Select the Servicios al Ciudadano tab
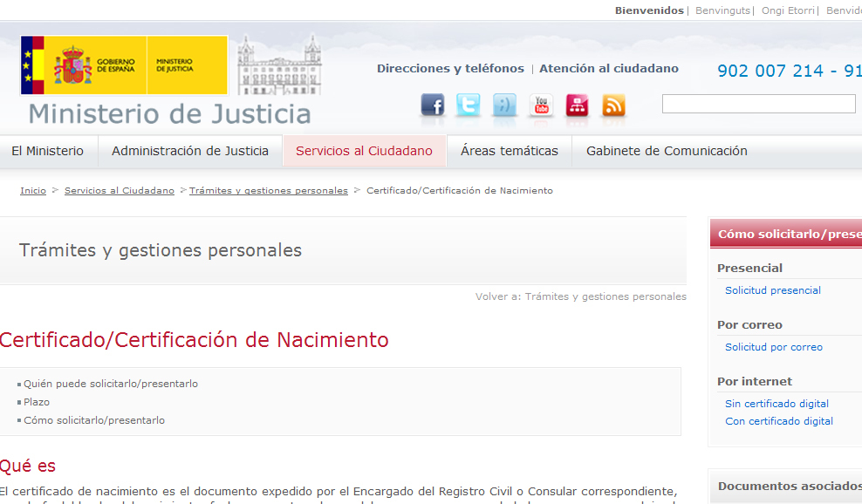This screenshot has width=862, height=504. click(x=364, y=151)
